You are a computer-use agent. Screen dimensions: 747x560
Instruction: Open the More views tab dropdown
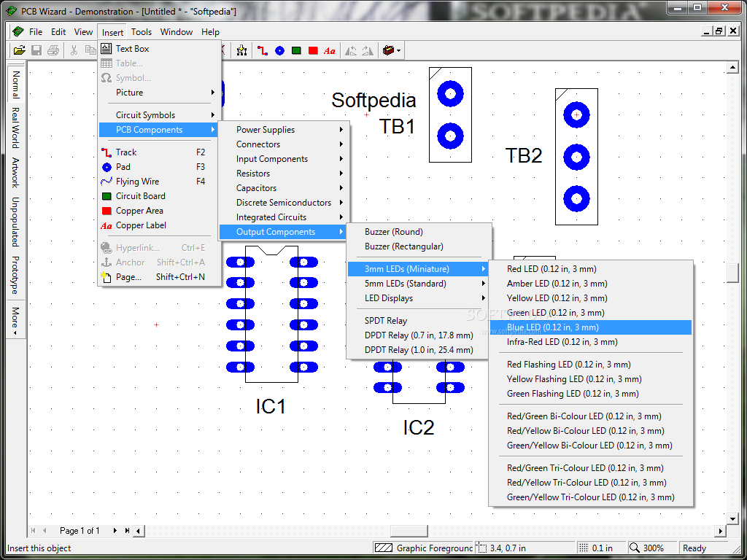[16, 321]
